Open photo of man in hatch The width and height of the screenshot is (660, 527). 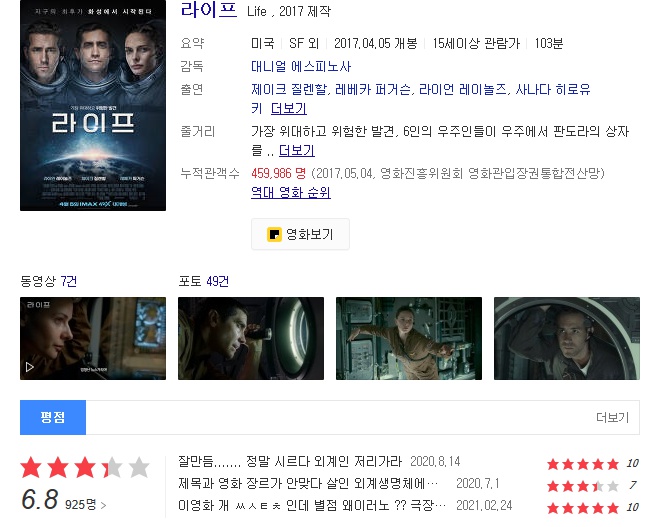point(567,338)
